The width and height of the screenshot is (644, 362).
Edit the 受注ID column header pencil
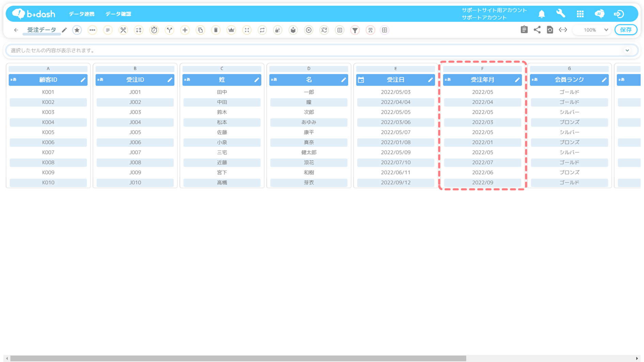(x=170, y=80)
